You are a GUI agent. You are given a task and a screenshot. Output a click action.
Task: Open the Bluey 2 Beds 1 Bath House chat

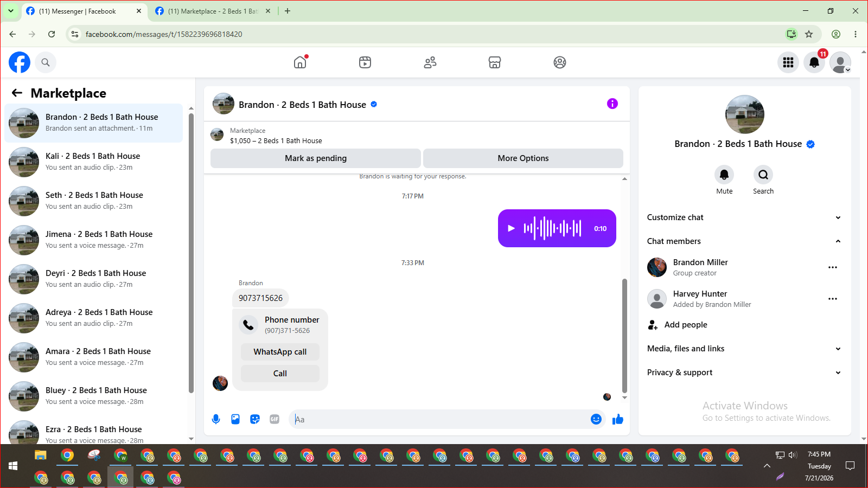click(x=94, y=396)
